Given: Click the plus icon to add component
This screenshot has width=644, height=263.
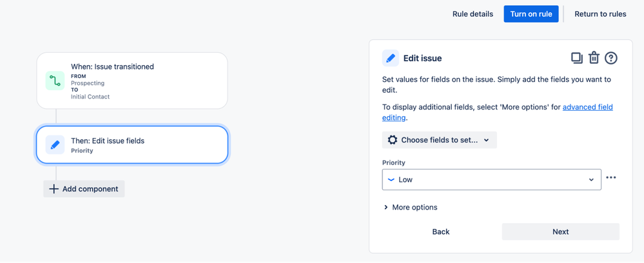Looking at the screenshot, I should pyautogui.click(x=54, y=189).
